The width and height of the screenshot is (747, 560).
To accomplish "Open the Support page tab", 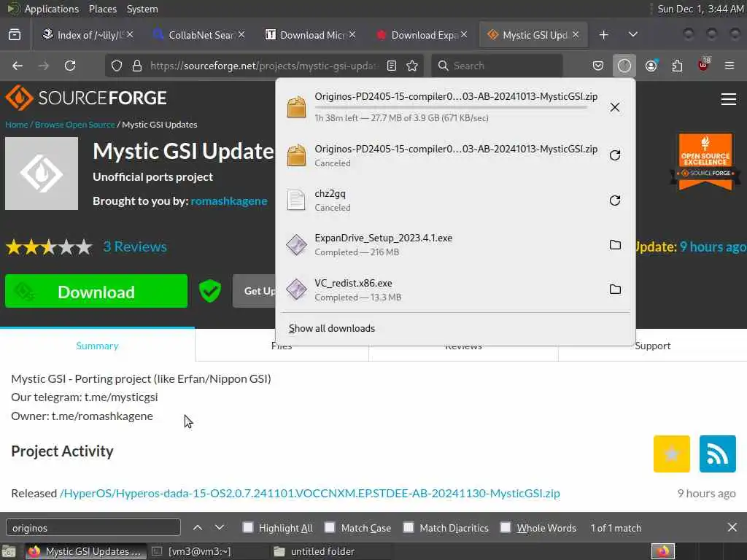I will tap(652, 346).
